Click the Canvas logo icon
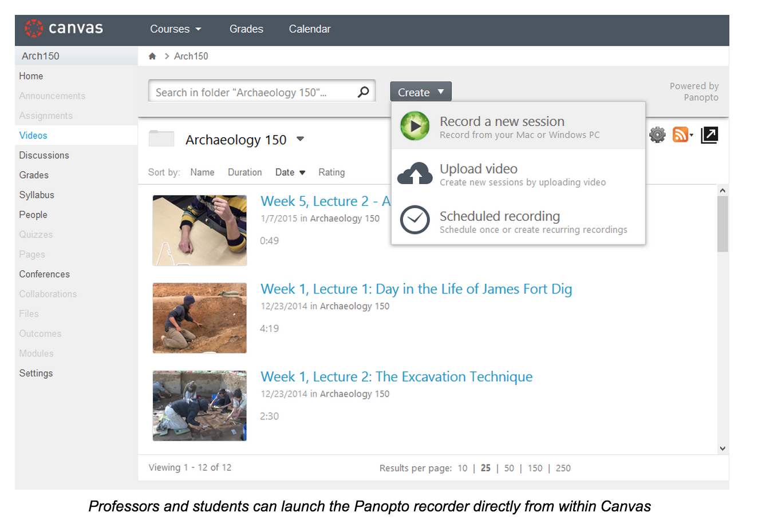The width and height of the screenshot is (758, 532). tap(34, 29)
